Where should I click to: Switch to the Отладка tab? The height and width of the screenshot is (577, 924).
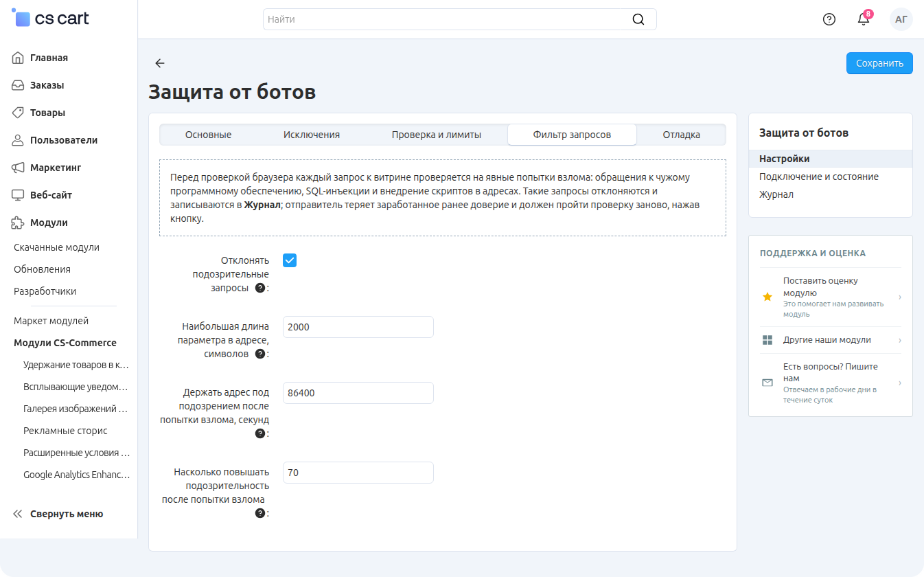682,135
